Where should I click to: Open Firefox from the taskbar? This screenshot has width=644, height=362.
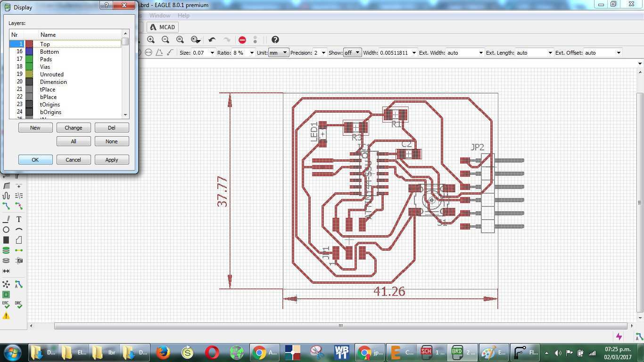163,352
